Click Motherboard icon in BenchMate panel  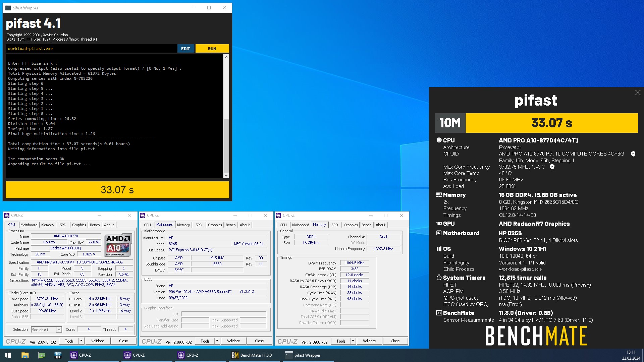tap(439, 233)
